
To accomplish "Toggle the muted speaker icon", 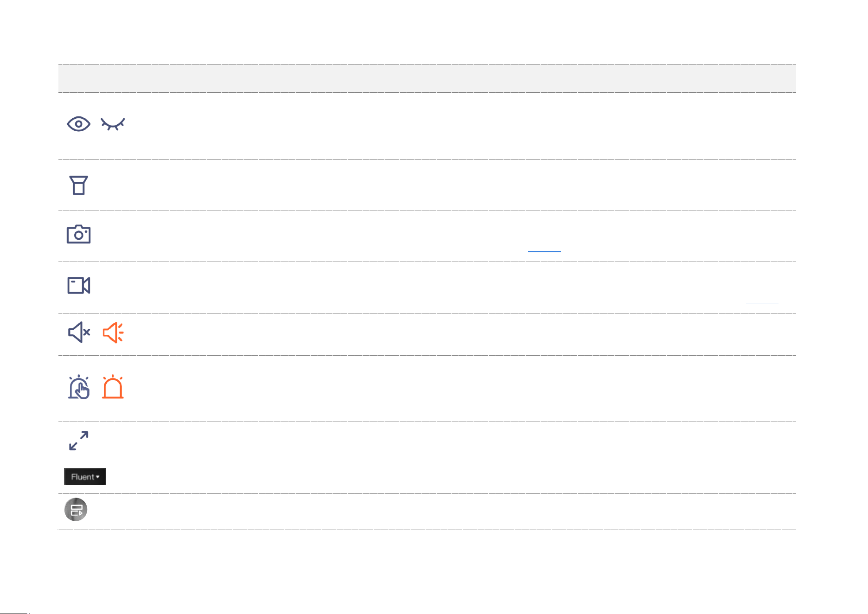I will [79, 332].
